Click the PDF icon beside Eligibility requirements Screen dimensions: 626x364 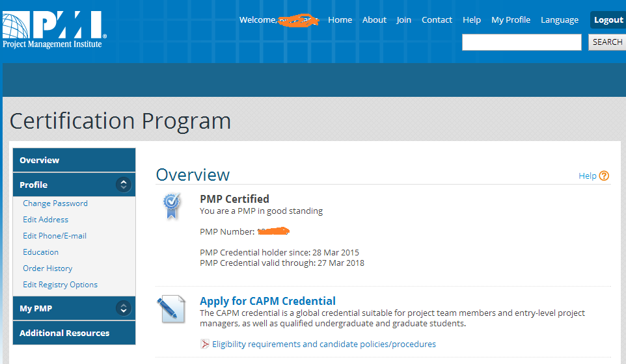[x=205, y=344]
